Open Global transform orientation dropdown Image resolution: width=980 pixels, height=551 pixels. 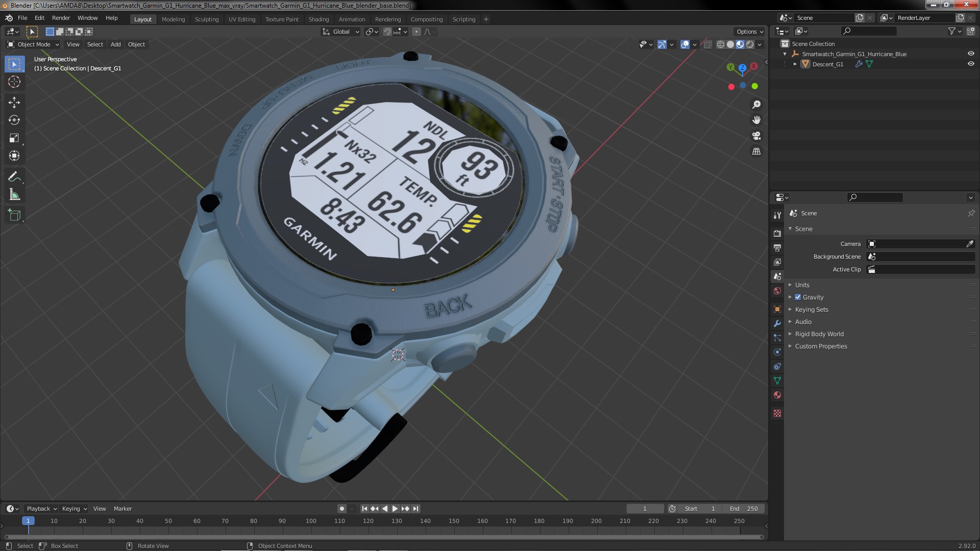341,32
